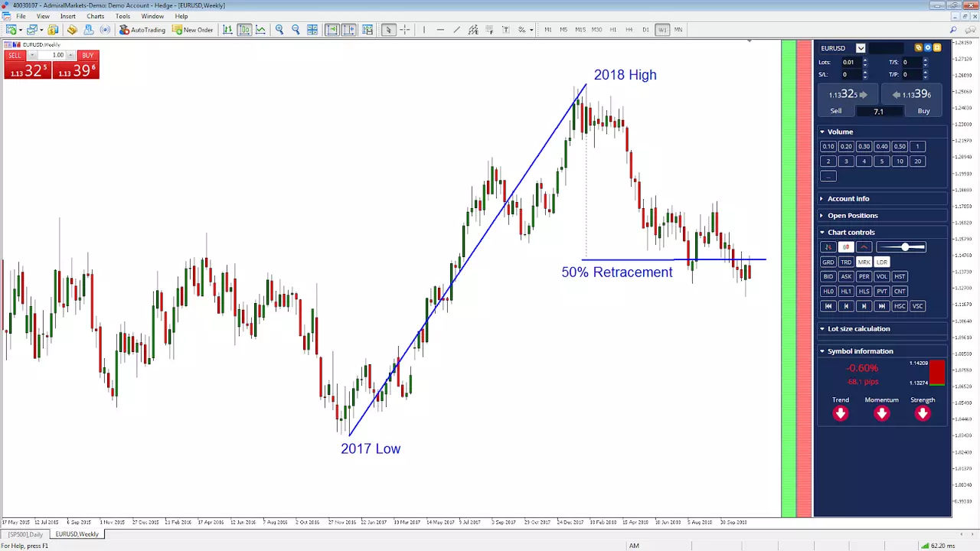Toggle VOL volumes button

[882, 276]
